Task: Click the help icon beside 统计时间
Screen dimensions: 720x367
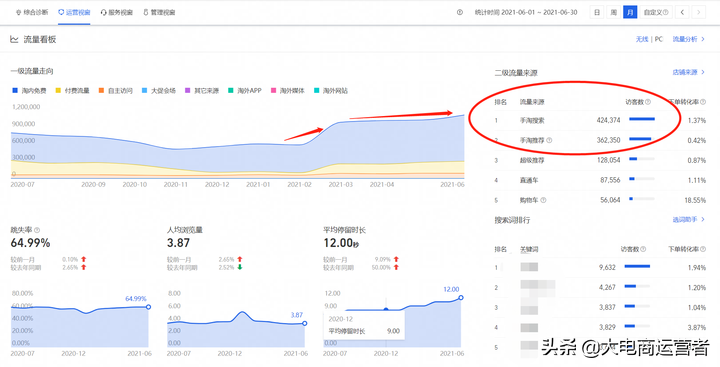Action: [x=460, y=12]
